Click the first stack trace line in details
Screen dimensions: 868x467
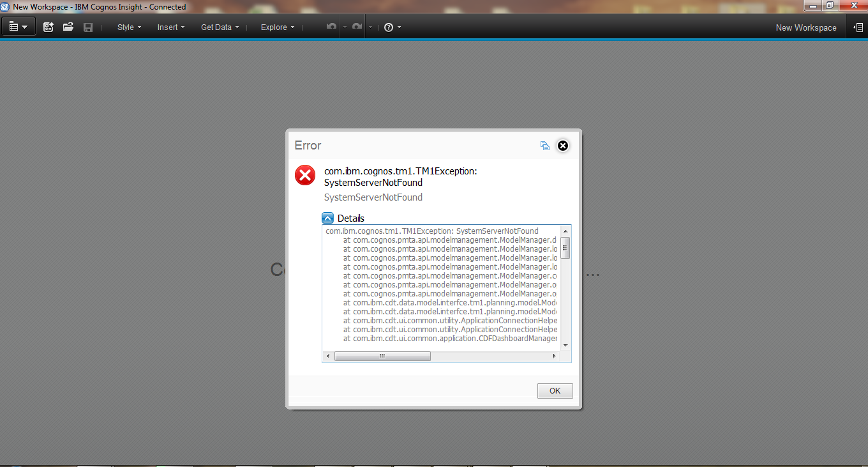pos(432,231)
